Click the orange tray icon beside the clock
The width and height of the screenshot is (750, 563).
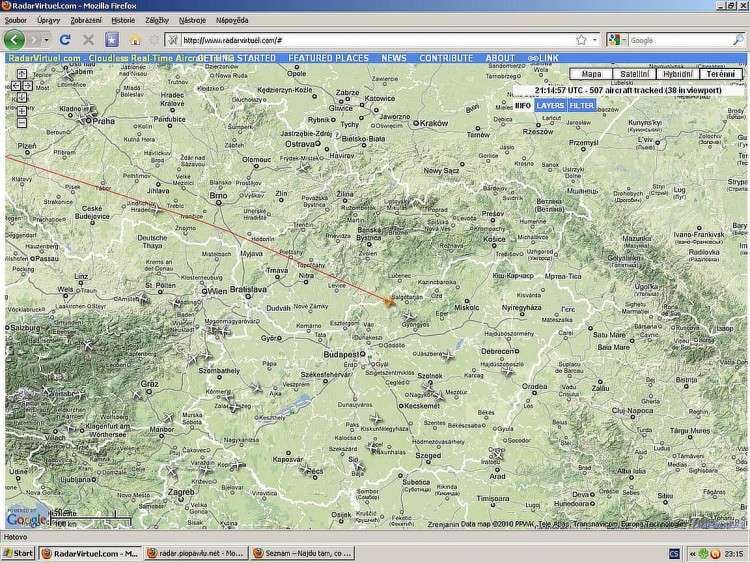click(715, 553)
